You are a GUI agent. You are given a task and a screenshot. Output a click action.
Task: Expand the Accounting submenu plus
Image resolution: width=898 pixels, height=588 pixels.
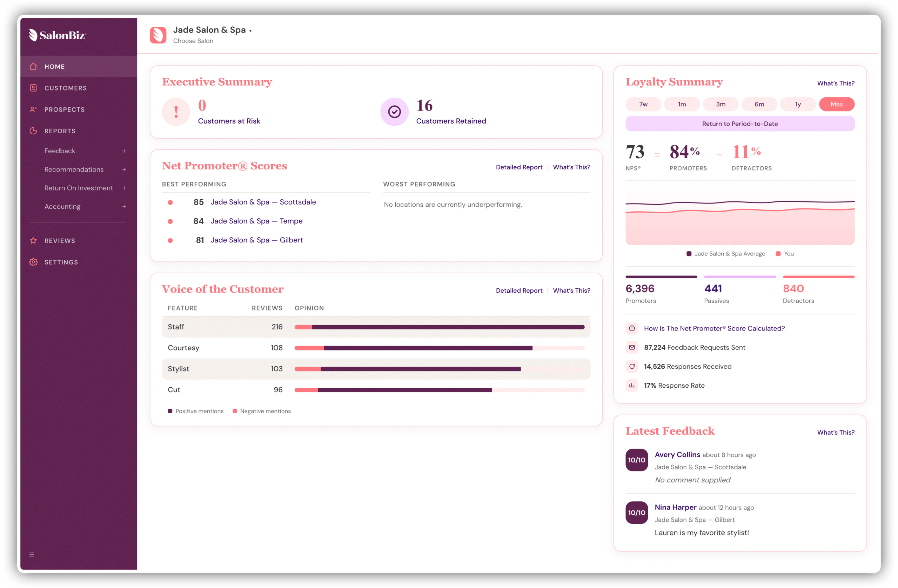[124, 206]
